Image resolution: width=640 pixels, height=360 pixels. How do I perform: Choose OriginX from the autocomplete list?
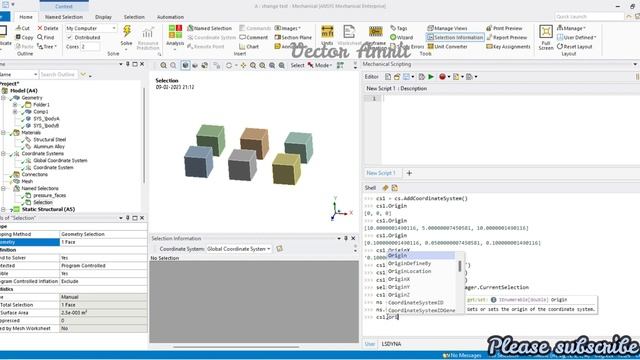pos(399,279)
